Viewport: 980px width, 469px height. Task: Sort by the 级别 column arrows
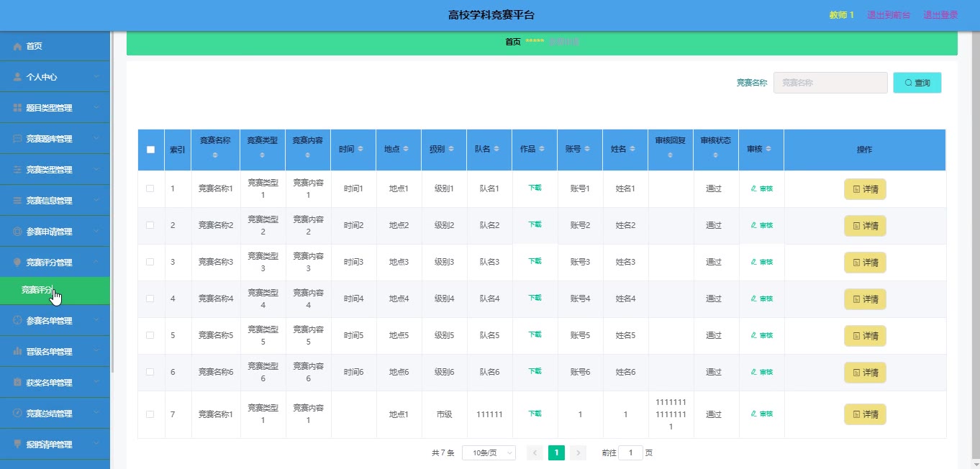coord(451,149)
